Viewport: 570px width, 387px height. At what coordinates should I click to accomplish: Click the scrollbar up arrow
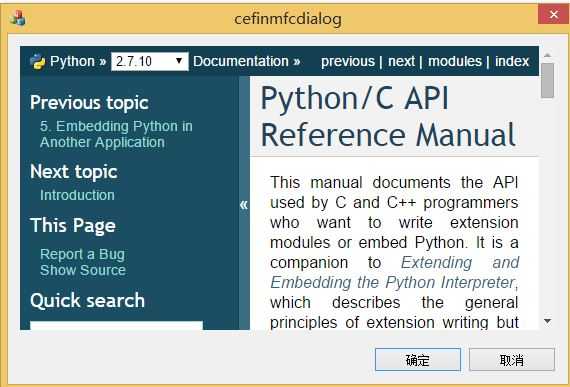pos(547,55)
